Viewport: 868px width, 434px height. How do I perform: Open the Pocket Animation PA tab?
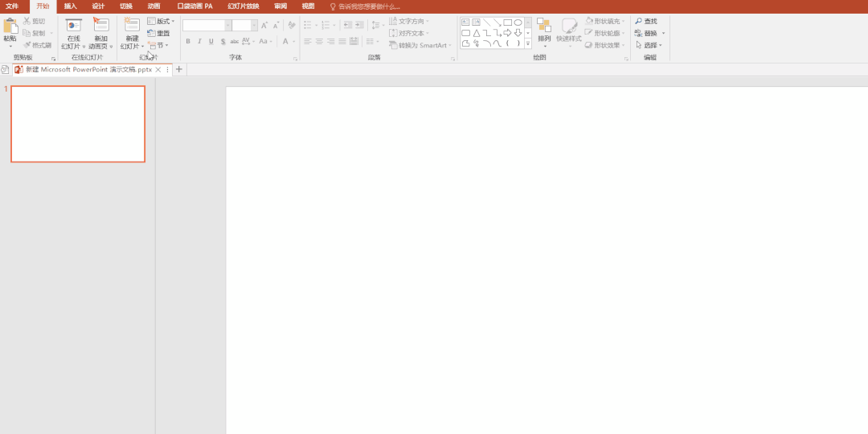(194, 6)
